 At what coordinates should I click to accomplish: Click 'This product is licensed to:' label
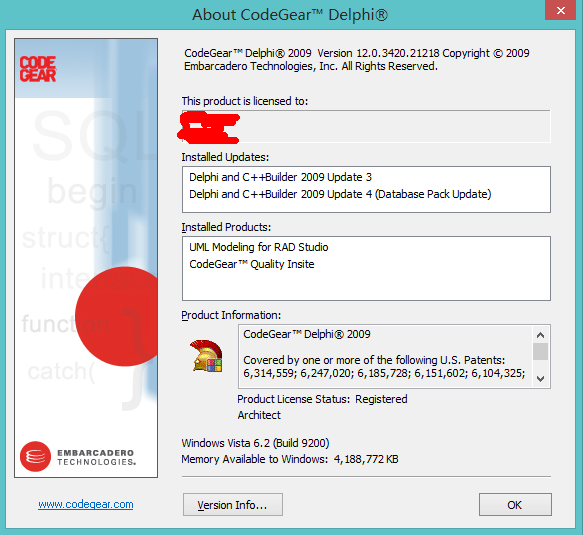pyautogui.click(x=245, y=101)
